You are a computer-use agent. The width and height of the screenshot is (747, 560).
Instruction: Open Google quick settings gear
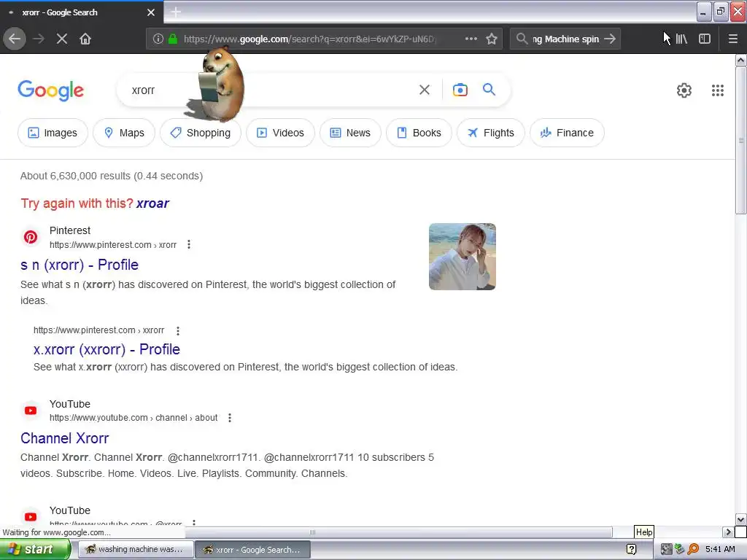click(x=684, y=90)
